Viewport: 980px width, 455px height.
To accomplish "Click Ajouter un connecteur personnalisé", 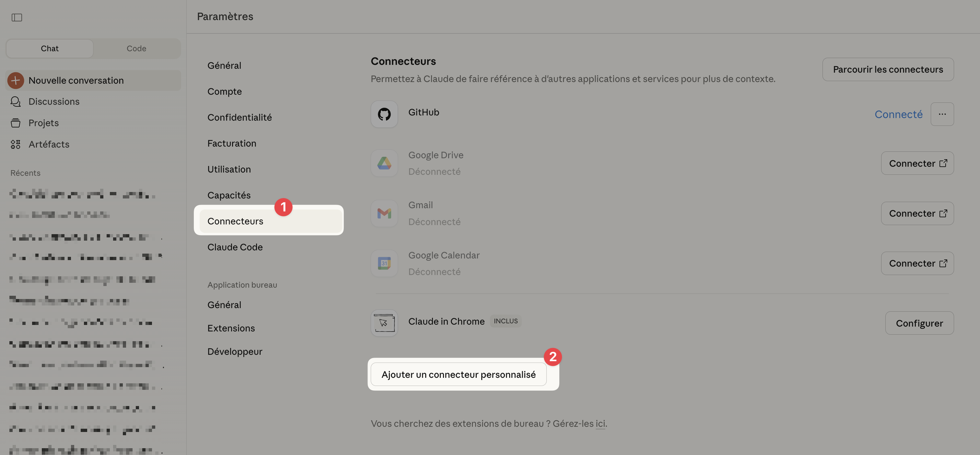I will [458, 374].
